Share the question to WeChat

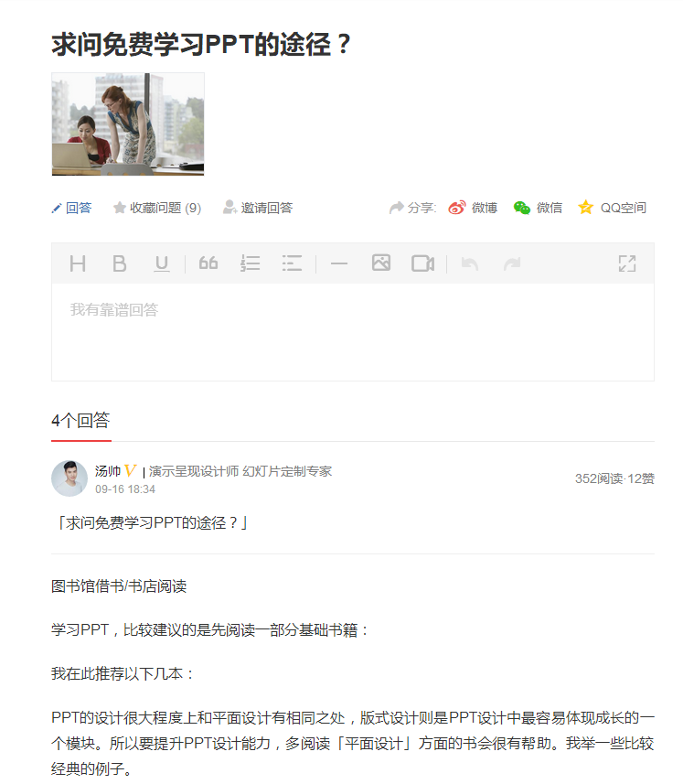(x=538, y=208)
